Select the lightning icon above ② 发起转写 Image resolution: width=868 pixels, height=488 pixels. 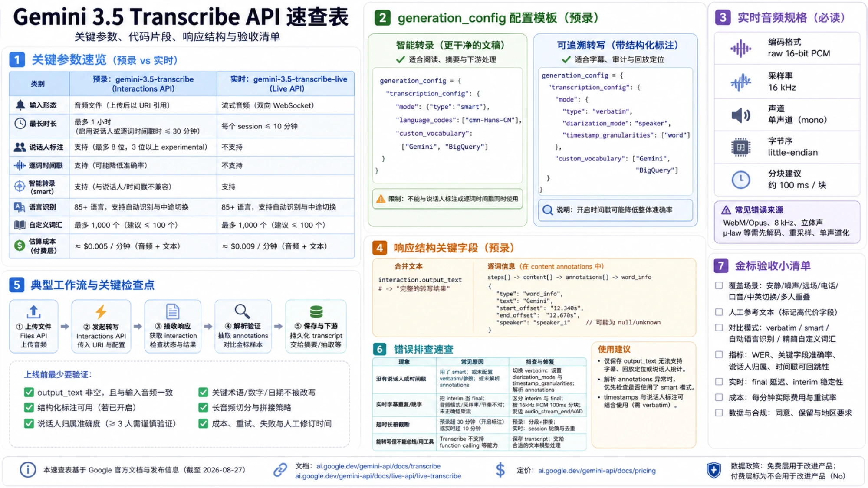click(x=101, y=311)
